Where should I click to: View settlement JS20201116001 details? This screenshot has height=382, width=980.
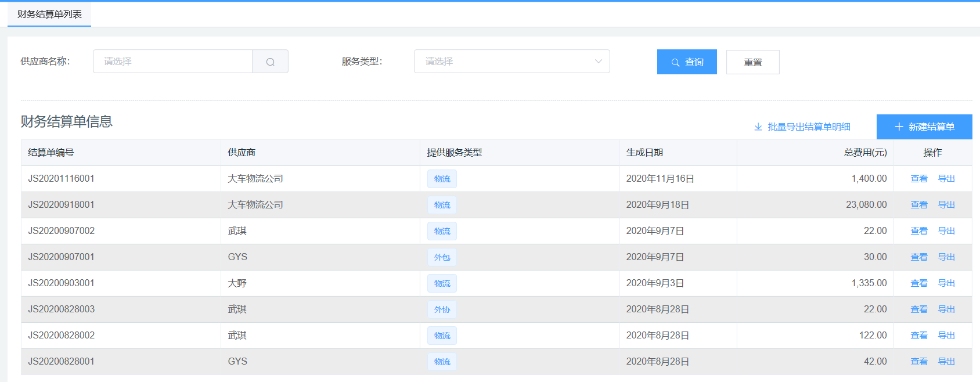point(918,179)
